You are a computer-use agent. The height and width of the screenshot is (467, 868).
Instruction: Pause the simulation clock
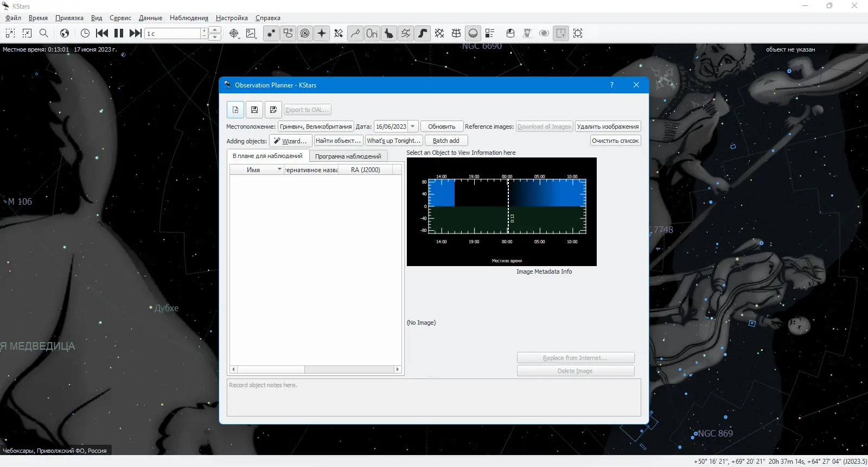(x=119, y=33)
